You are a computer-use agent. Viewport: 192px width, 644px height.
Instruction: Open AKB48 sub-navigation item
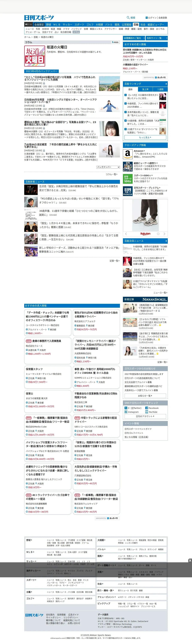(x=45, y=29)
